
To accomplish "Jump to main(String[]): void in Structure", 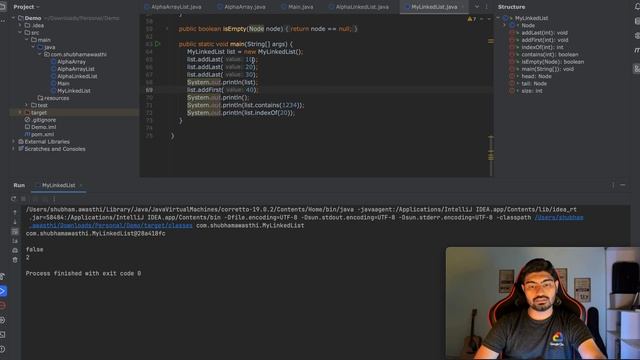I will coord(547,69).
